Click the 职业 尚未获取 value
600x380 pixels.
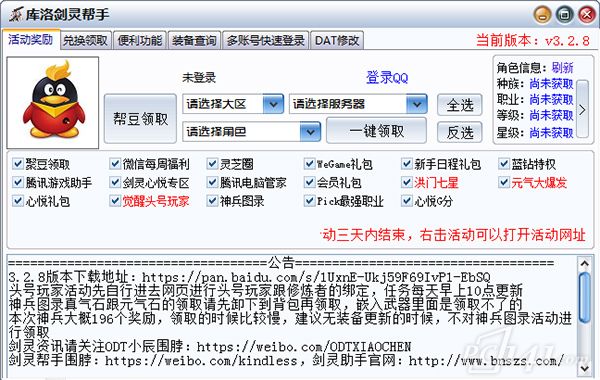(x=551, y=99)
